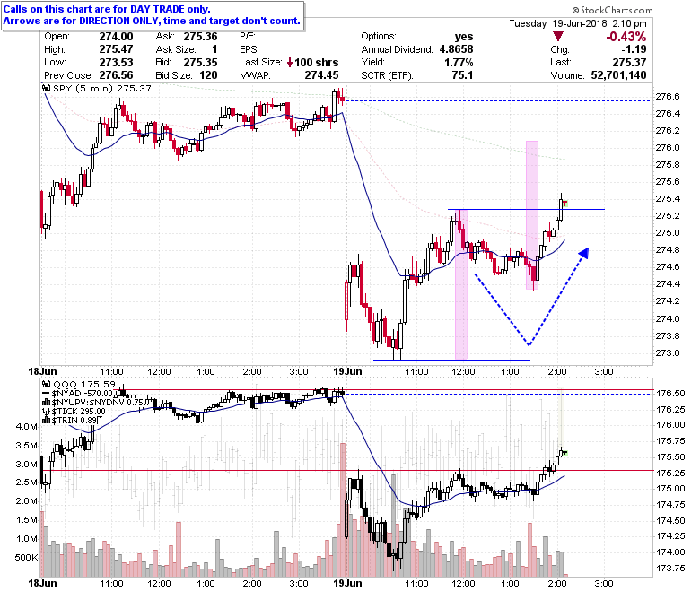Click the 274.4 price axis label
Image resolution: width=700 pixels, height=591 pixels.
[668, 284]
